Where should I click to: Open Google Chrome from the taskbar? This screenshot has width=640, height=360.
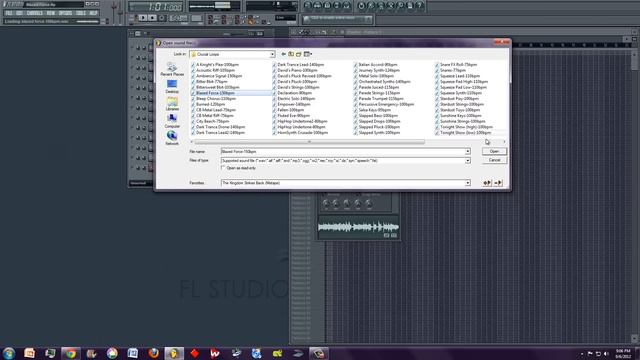pos(71,353)
